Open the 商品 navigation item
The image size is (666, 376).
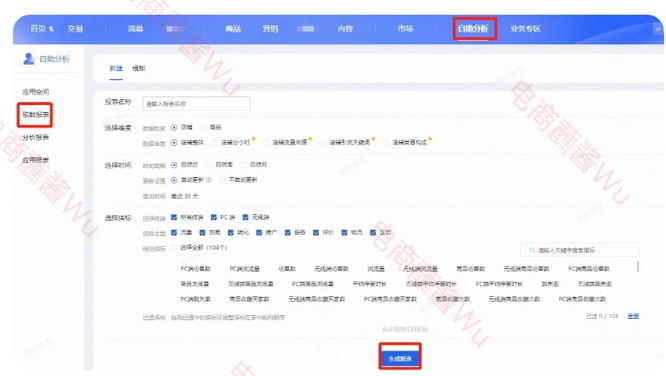click(x=233, y=28)
